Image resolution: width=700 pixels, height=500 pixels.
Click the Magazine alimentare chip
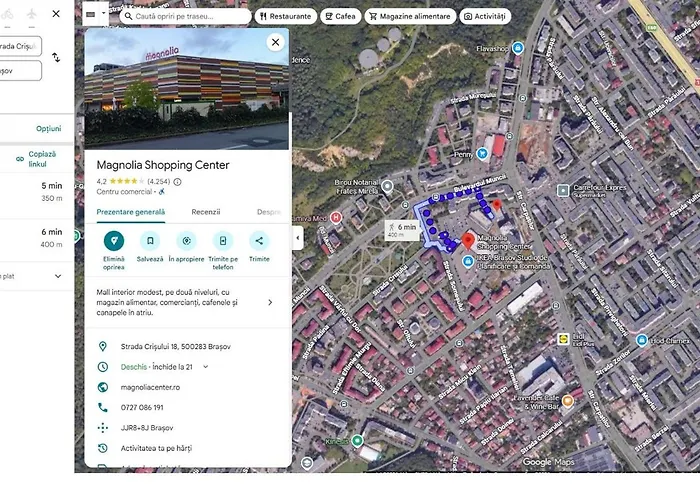point(407,16)
